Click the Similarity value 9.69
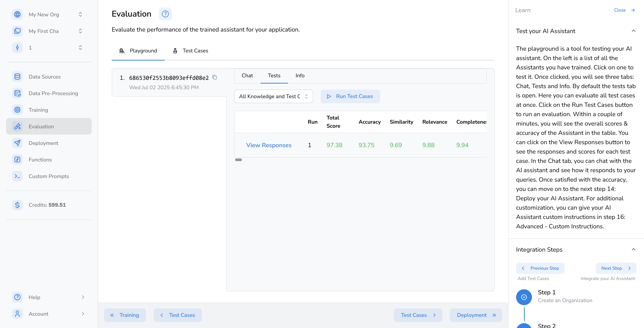Screen dimensions: 644x328 [x=396, y=145]
